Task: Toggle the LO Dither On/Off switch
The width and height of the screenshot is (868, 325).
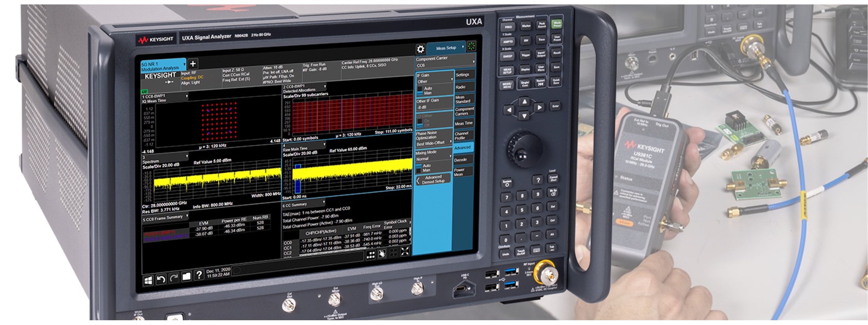Action: click(420, 123)
